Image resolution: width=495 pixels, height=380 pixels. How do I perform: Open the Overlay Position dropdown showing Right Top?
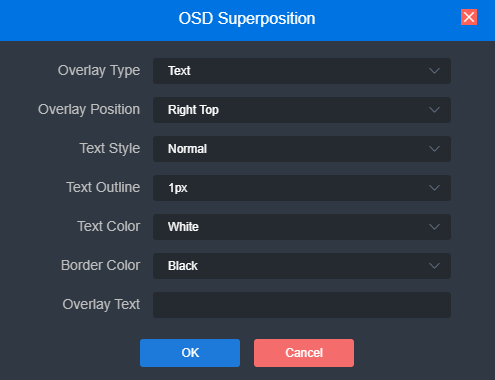302,110
